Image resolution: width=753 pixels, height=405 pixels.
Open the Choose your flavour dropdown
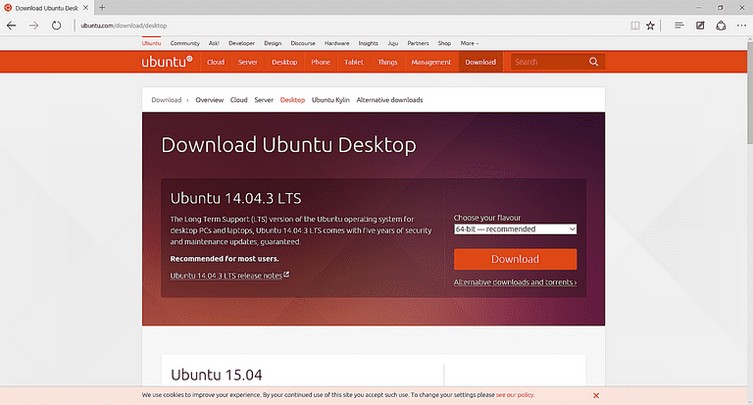pyautogui.click(x=515, y=229)
